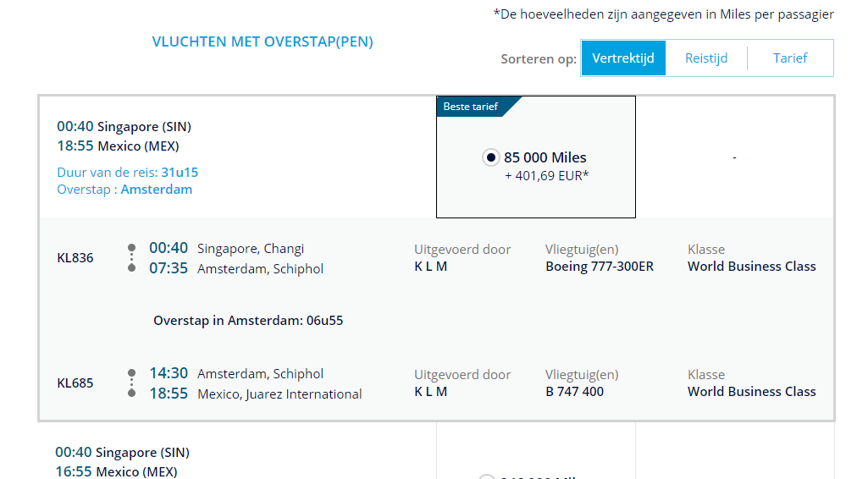The height and width of the screenshot is (479, 868).
Task: Sort flights by Tarief
Action: pos(790,58)
